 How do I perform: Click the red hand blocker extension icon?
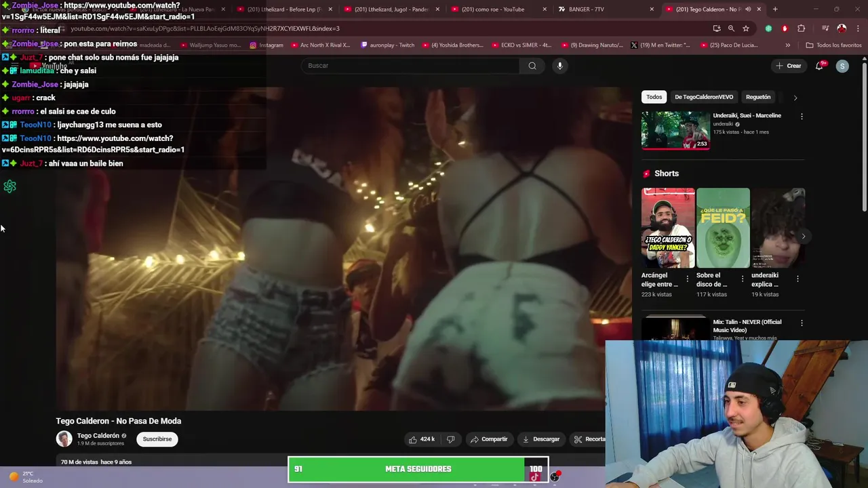click(785, 28)
